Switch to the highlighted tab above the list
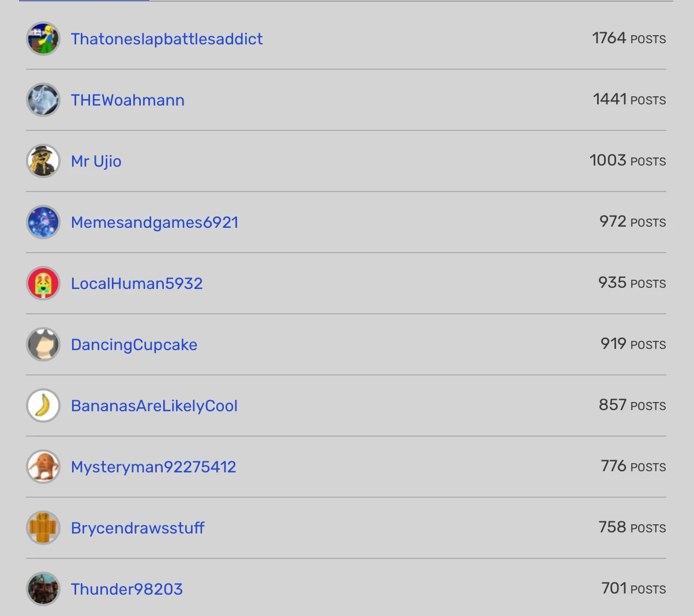 [84, 2]
